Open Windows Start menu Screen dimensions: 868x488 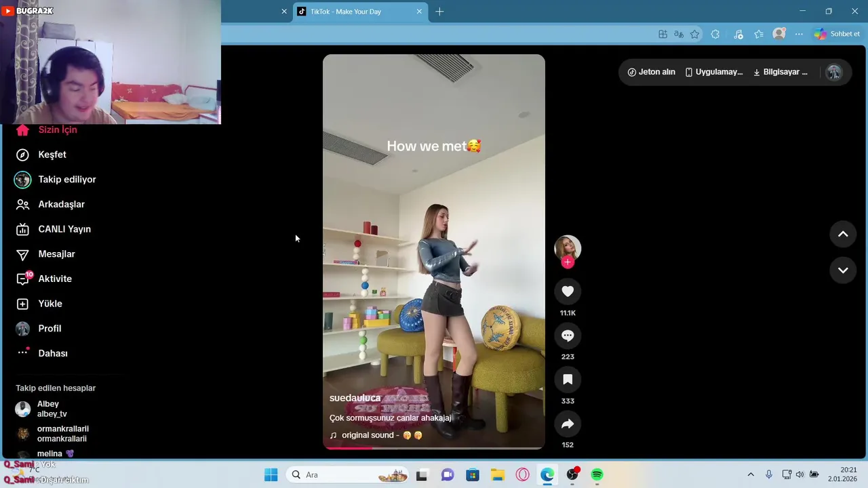(271, 474)
